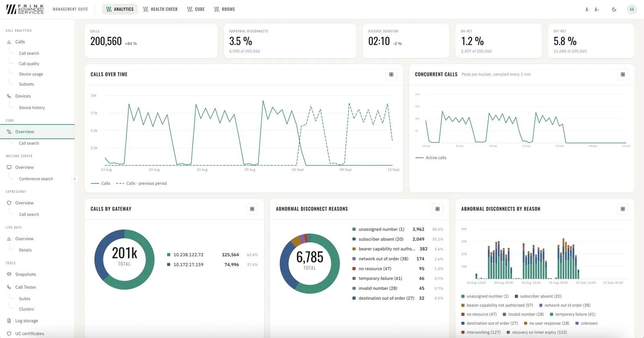Open Call search under Expressway section
This screenshot has width=644, height=338.
point(29,214)
